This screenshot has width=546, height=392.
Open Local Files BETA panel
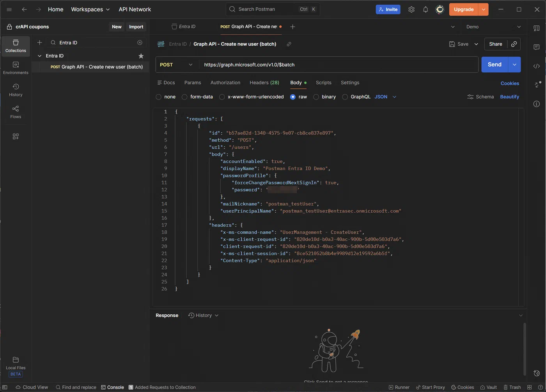click(16, 367)
